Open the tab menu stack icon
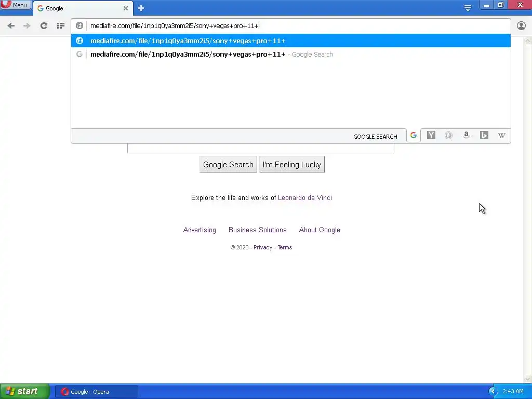 tap(468, 8)
